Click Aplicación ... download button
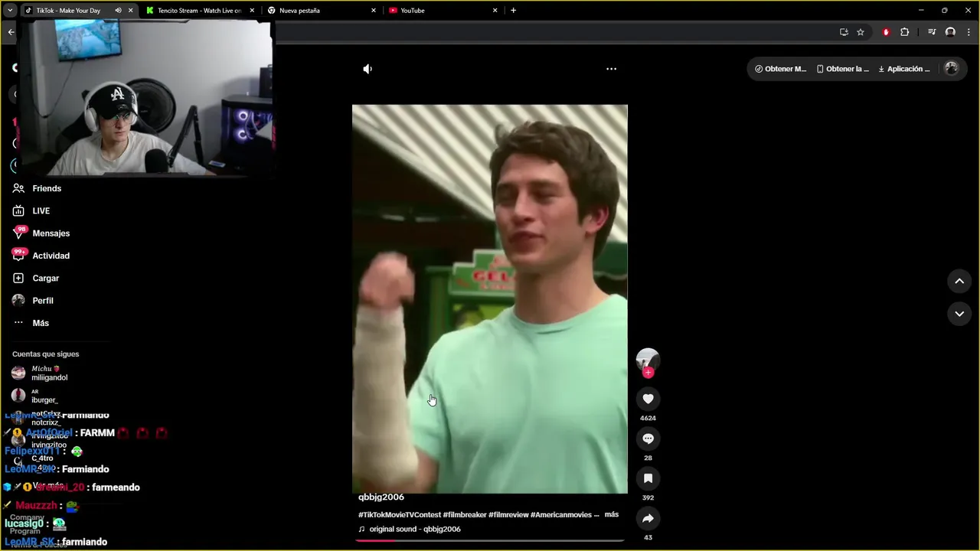This screenshot has width=980, height=551. (904, 69)
